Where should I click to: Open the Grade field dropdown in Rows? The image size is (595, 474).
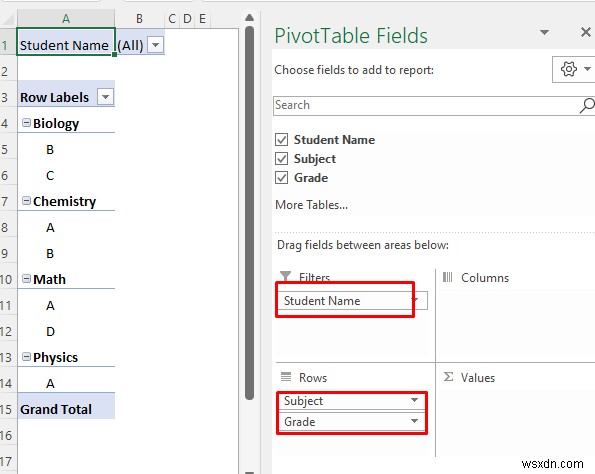click(x=414, y=421)
